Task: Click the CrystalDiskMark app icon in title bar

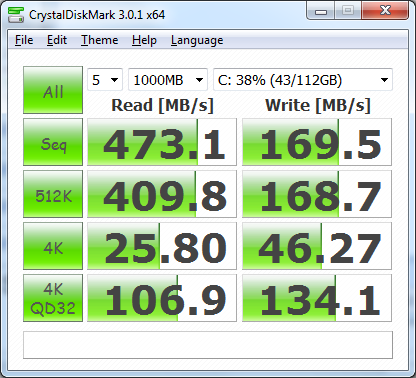Action: pos(16,15)
